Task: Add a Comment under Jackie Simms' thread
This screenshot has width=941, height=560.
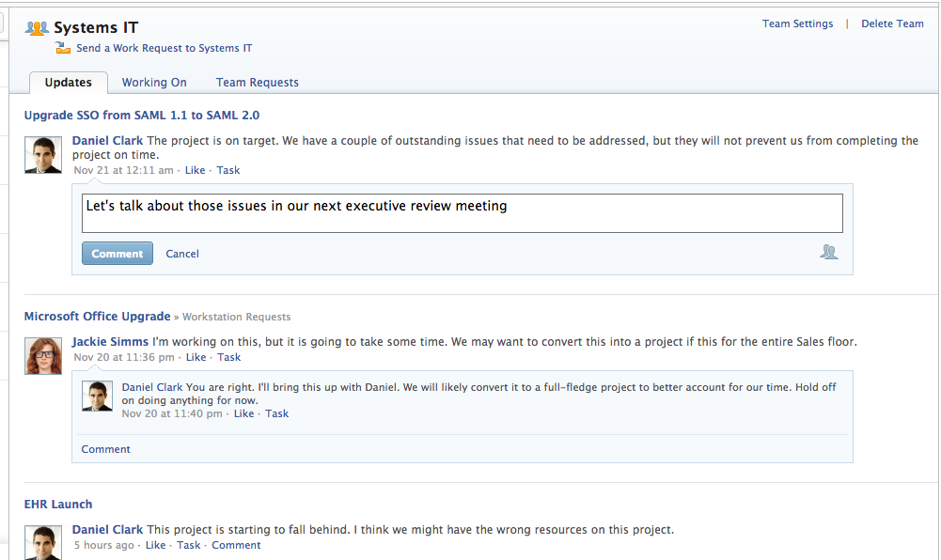Action: click(105, 449)
